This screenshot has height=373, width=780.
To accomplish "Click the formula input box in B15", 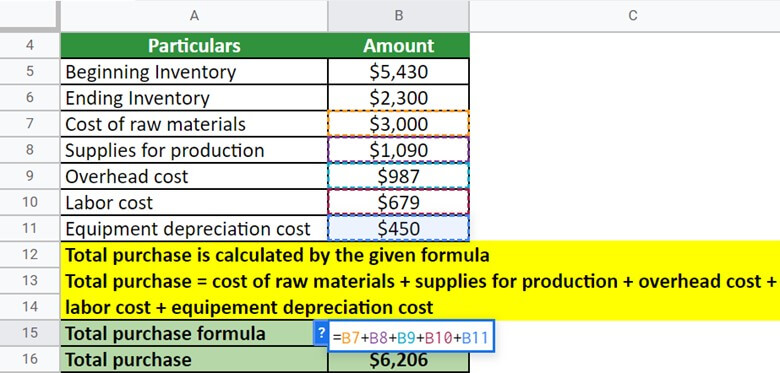I will (x=411, y=336).
